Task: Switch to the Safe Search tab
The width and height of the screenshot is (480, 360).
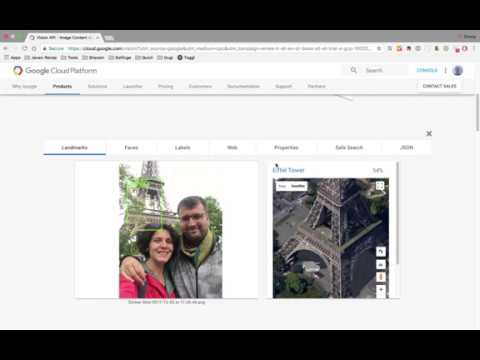Action: click(x=349, y=148)
